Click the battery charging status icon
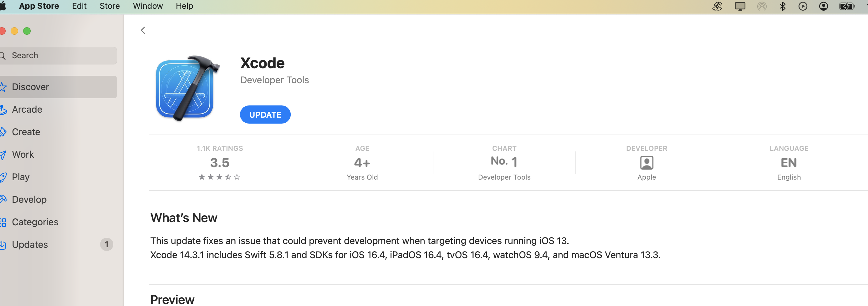 point(846,6)
